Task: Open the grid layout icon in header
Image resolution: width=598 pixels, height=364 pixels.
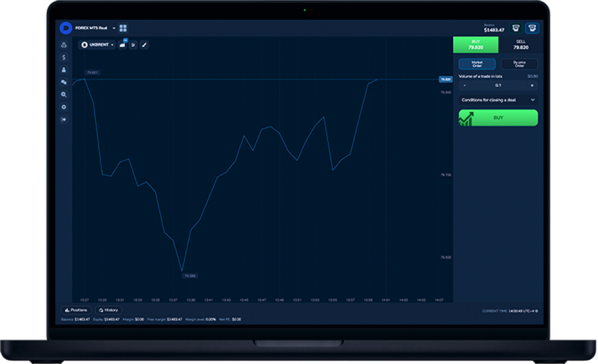Action: coord(123,28)
